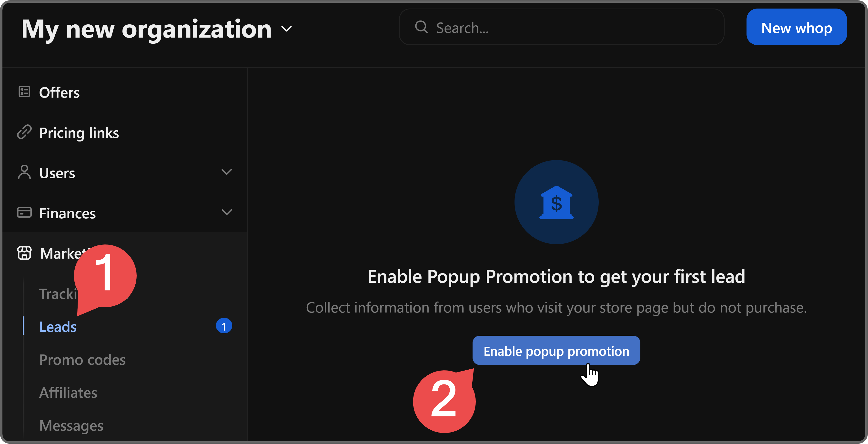Click Enable popup promotion

(556, 351)
